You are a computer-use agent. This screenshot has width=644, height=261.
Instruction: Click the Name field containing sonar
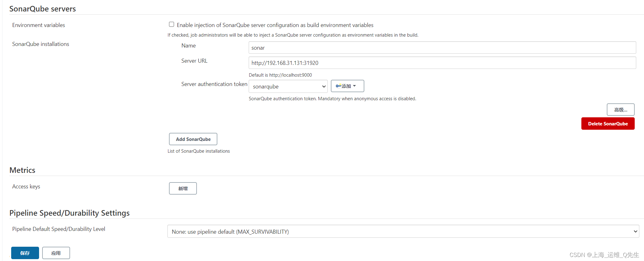point(442,47)
